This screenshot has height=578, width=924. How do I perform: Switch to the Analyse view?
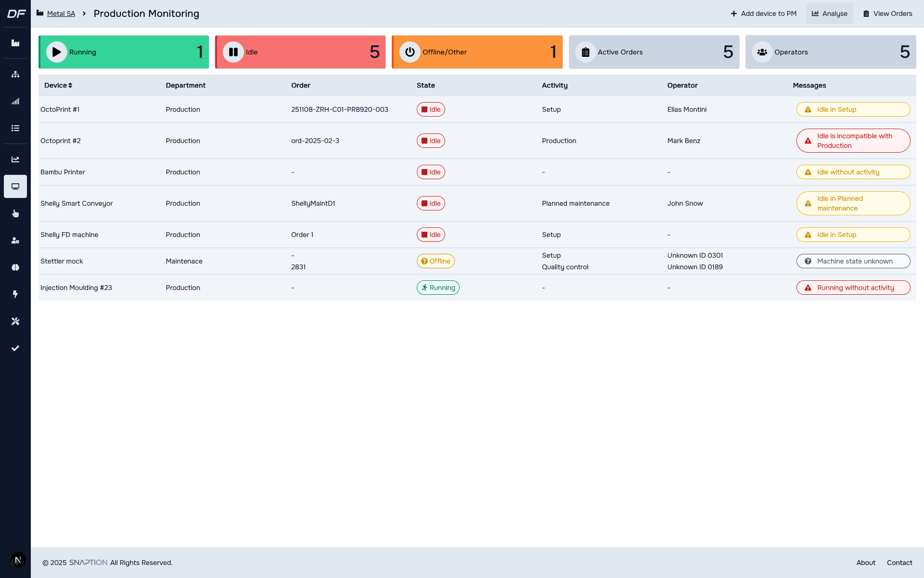[829, 13]
